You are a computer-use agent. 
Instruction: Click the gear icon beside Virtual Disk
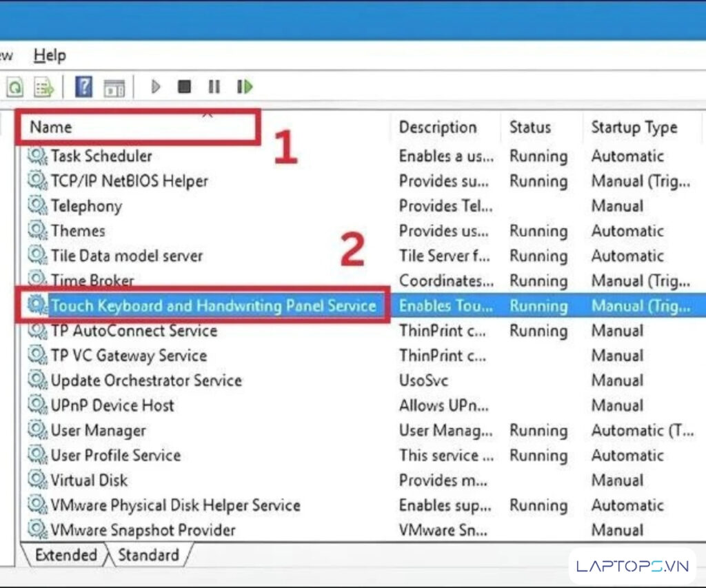36,480
